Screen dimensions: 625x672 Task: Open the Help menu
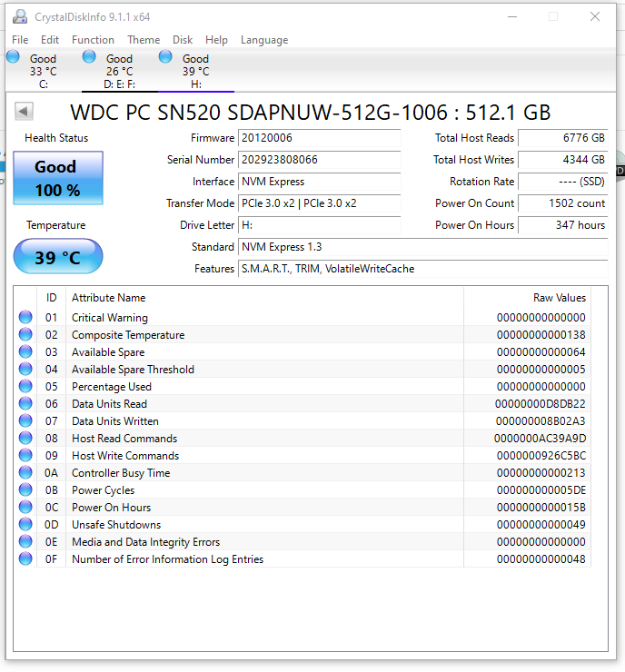click(x=216, y=40)
